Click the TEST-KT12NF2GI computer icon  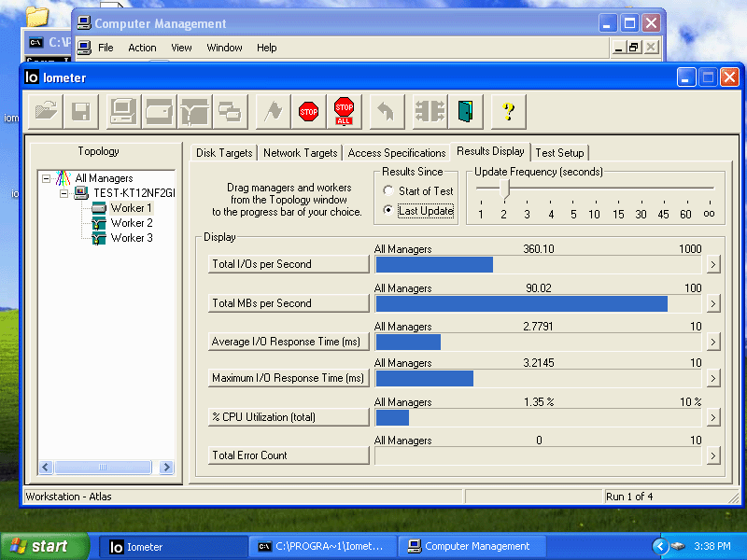coord(81,193)
